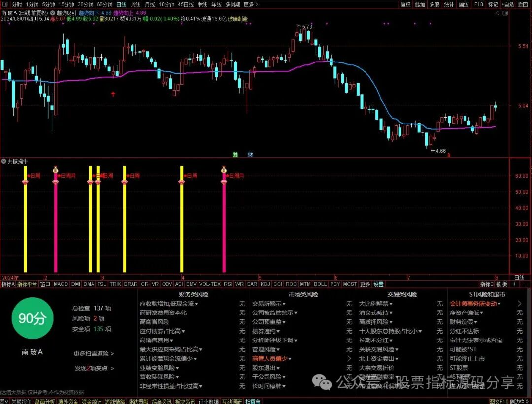Select the VOL-TDX indicator

pos(210,284)
